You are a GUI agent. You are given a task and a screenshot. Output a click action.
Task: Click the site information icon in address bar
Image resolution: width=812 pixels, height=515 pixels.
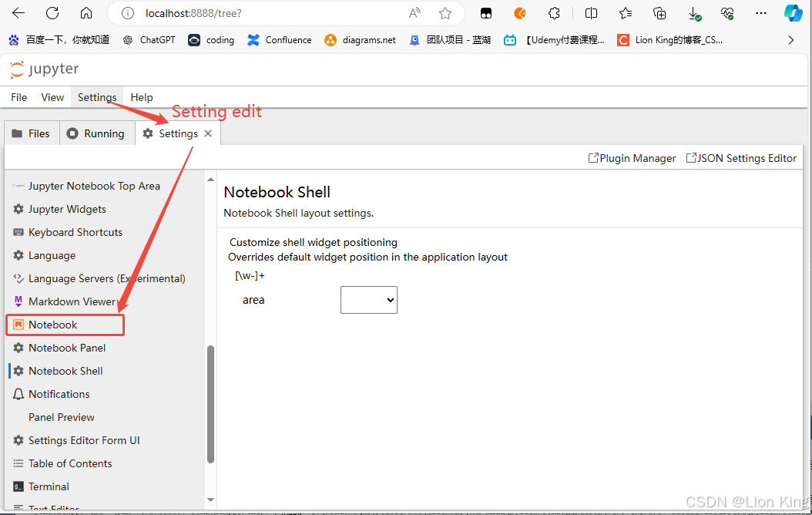(x=127, y=13)
